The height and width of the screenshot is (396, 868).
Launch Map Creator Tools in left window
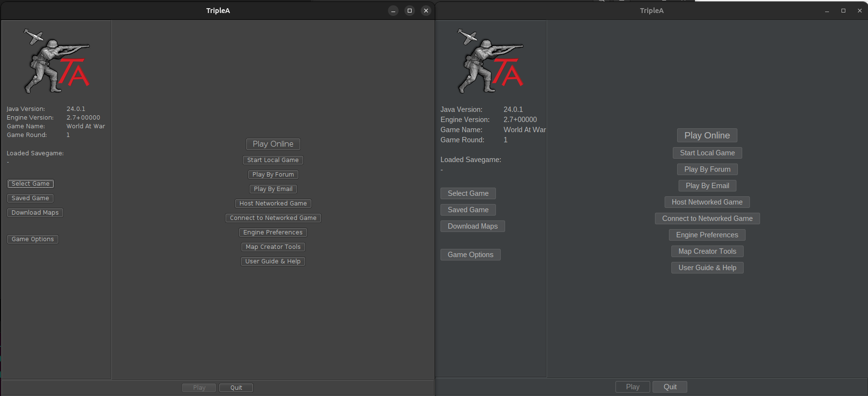273,247
